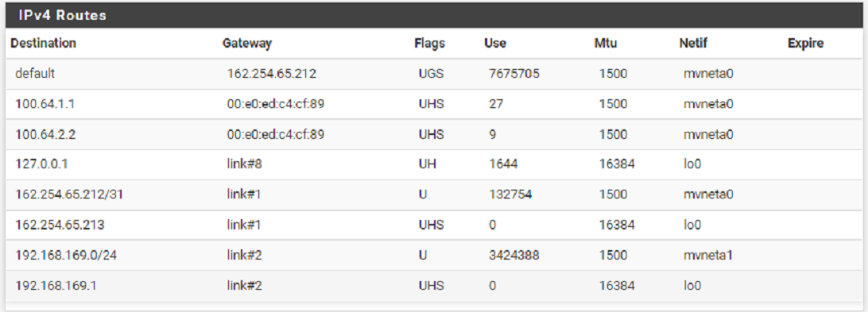This screenshot has height=312, width=868.
Task: Click the 7675705 use count
Action: [x=513, y=74]
